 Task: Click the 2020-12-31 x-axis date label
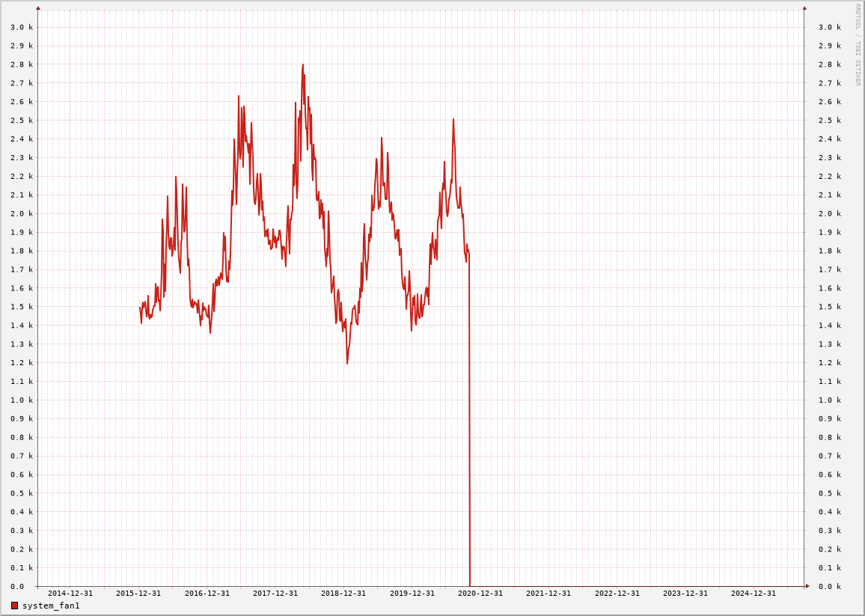(480, 594)
